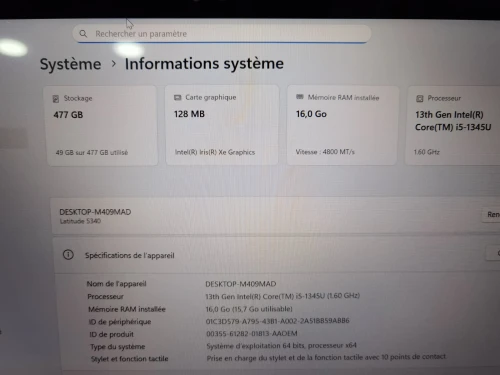500x375 pixels.
Task: Open the Stockage 477 GB card
Action: pos(102,126)
